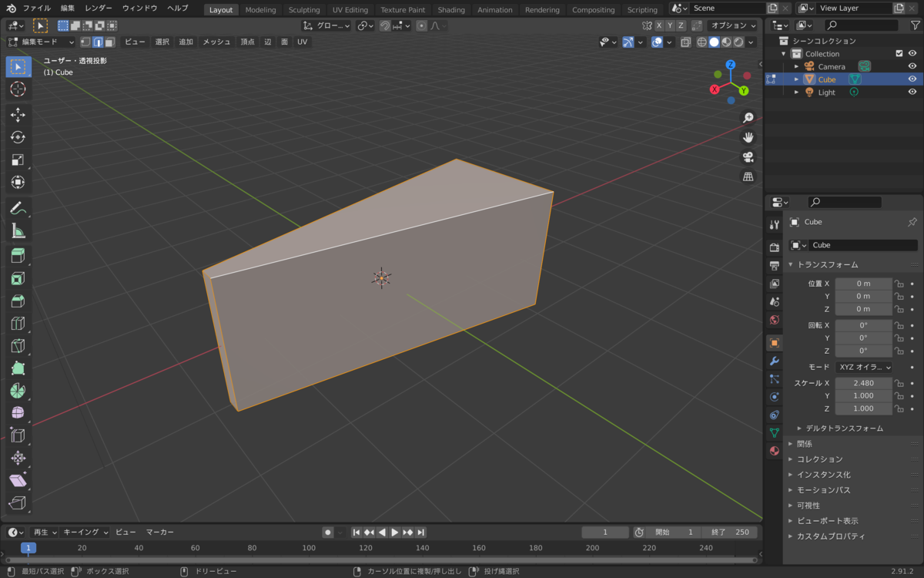The image size is (924, 578).
Task: Select the Annotate pencil tool
Action: click(x=18, y=208)
